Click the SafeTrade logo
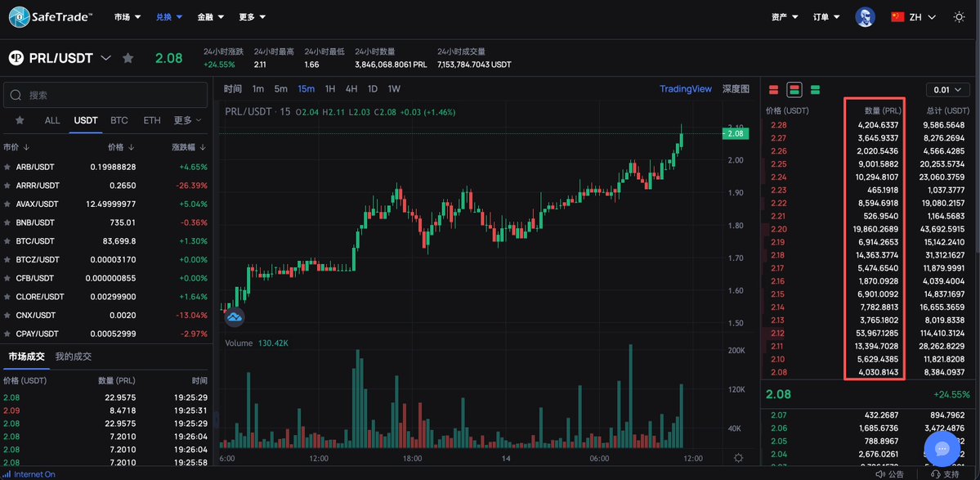 pyautogui.click(x=51, y=17)
